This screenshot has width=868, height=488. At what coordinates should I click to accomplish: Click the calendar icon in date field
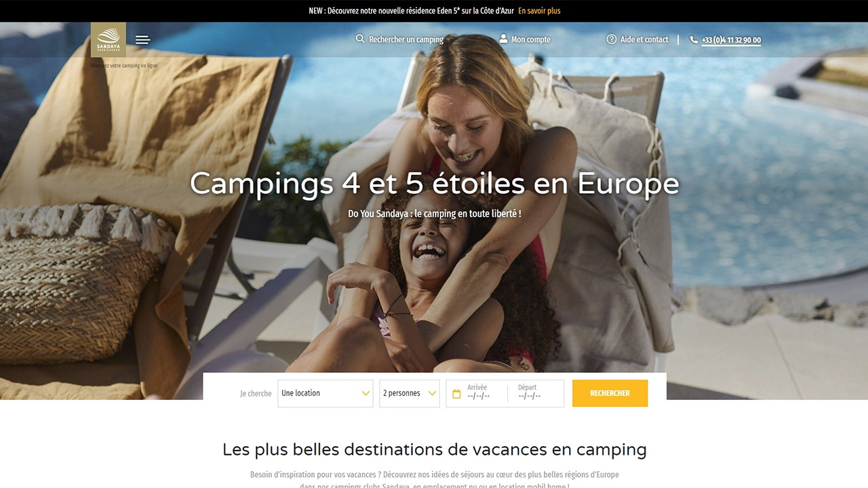click(x=456, y=394)
